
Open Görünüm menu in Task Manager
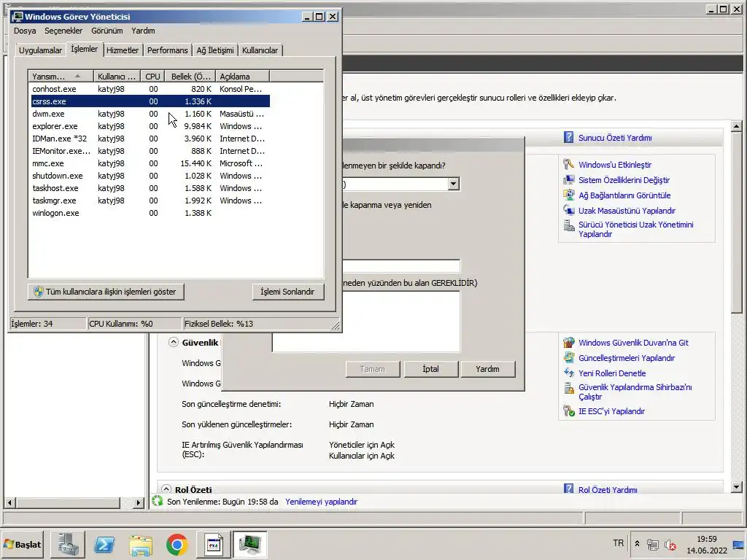pyautogui.click(x=107, y=31)
